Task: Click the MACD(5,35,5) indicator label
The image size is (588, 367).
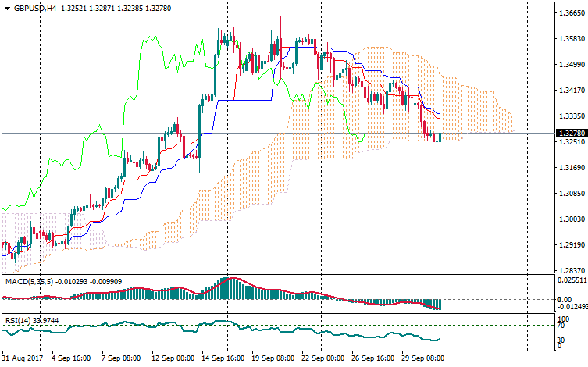Action: click(30, 281)
